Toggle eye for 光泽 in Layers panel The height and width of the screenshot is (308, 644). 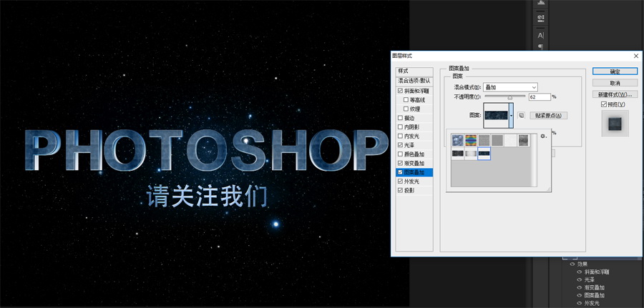[580, 279]
